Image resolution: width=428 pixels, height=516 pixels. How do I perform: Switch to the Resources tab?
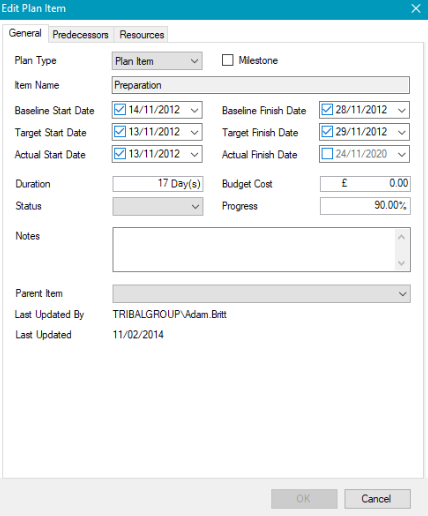[x=142, y=35]
